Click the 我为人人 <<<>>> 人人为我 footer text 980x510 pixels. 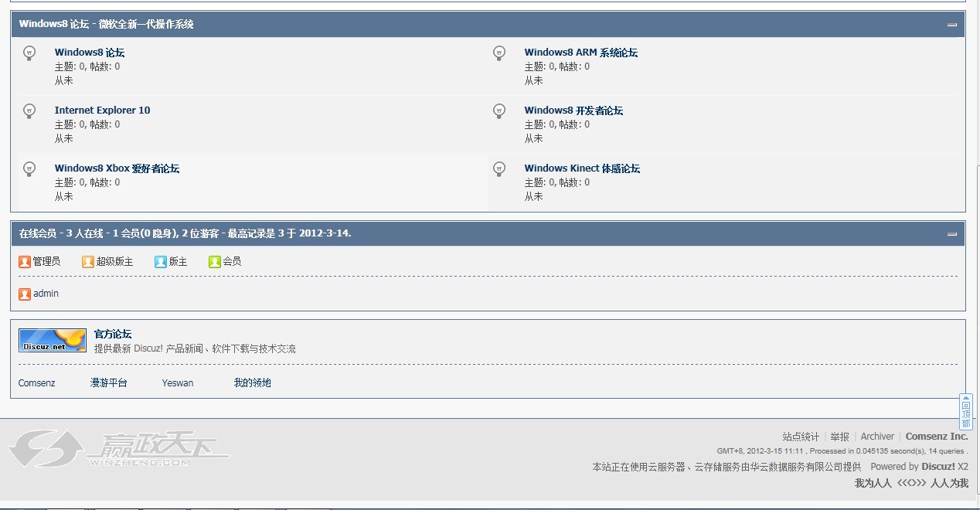(911, 483)
